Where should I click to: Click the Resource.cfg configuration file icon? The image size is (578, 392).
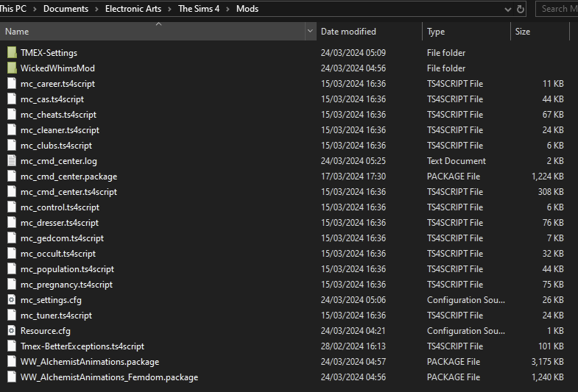(11, 331)
